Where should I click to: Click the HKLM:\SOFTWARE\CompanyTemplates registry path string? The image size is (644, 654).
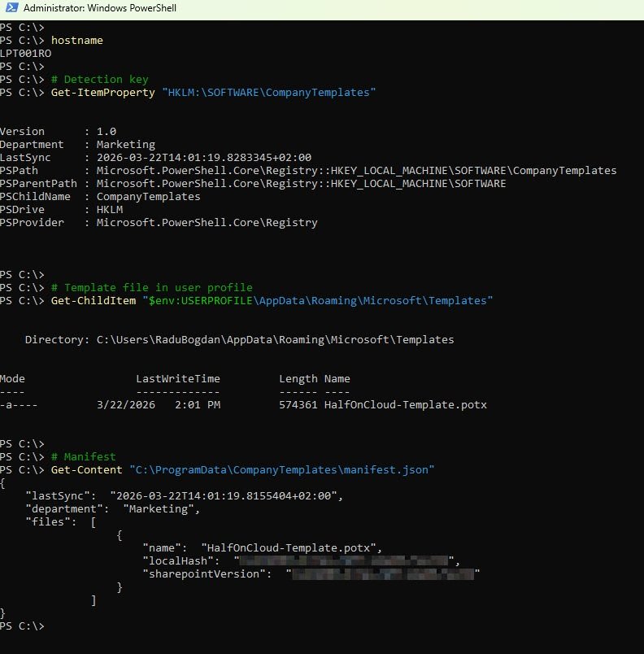pyautogui.click(x=269, y=92)
